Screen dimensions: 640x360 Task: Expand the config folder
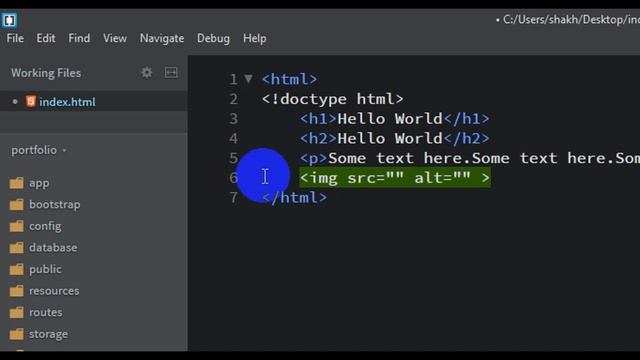click(x=45, y=226)
